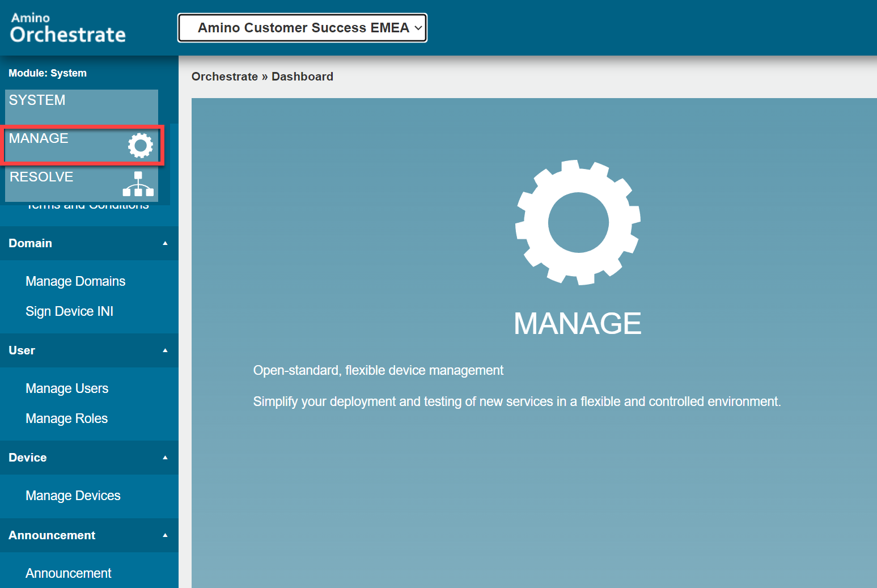Collapse the User section arrow
Image resolution: width=877 pixels, height=588 pixels.
[x=166, y=350]
